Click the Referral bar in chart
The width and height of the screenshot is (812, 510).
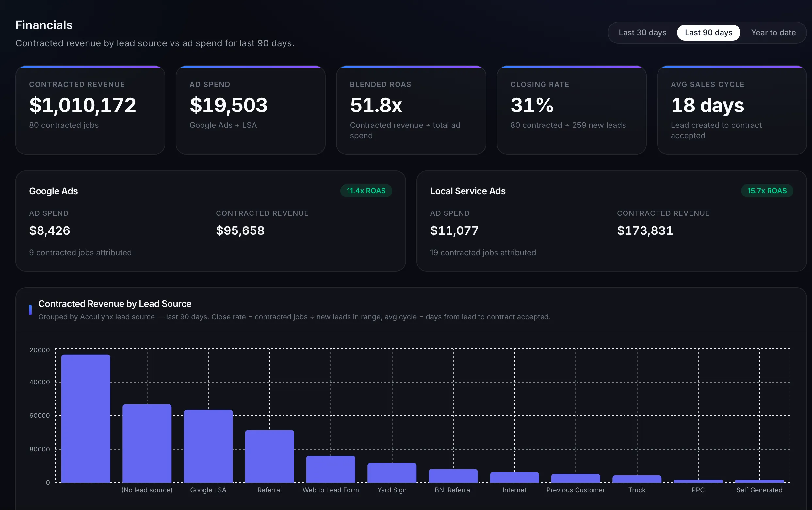[269, 456]
